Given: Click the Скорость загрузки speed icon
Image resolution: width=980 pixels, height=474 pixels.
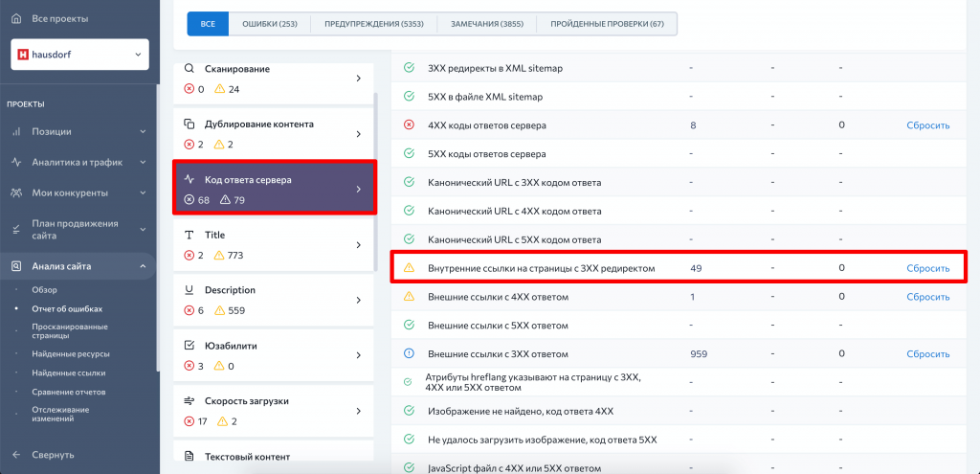Looking at the screenshot, I should [x=189, y=401].
